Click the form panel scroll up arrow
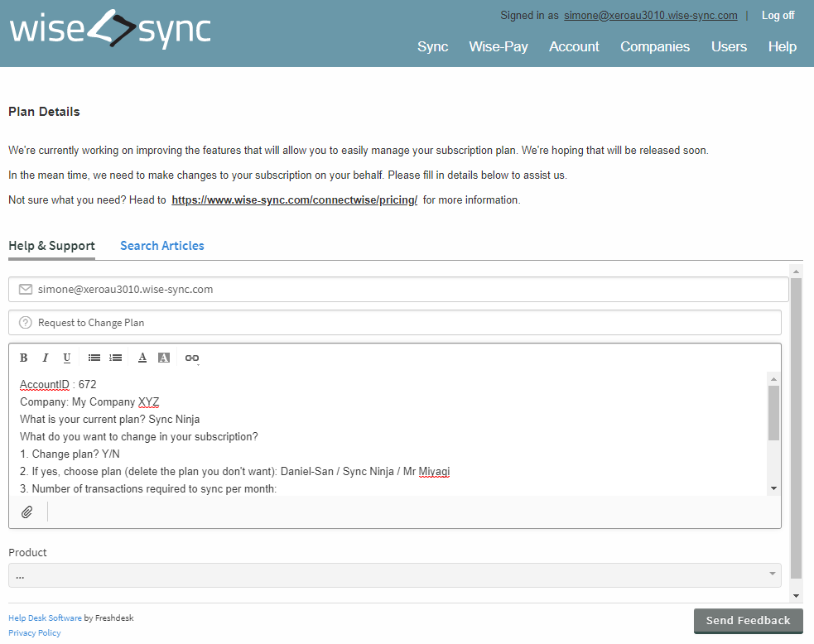The height and width of the screenshot is (644, 814). (796, 272)
